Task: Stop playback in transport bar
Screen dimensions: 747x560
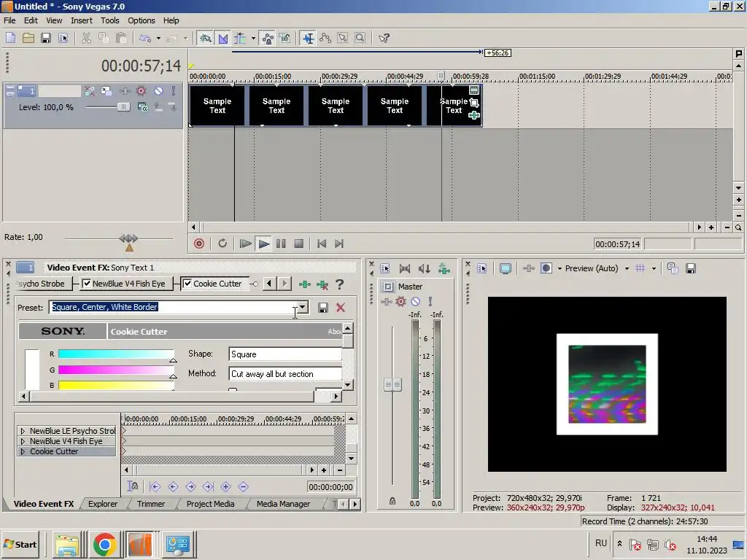Action: tap(298, 244)
